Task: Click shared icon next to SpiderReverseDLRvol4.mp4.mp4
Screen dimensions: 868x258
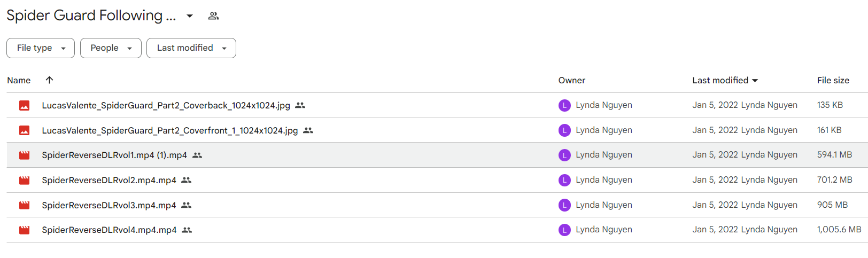Action: [x=187, y=230]
